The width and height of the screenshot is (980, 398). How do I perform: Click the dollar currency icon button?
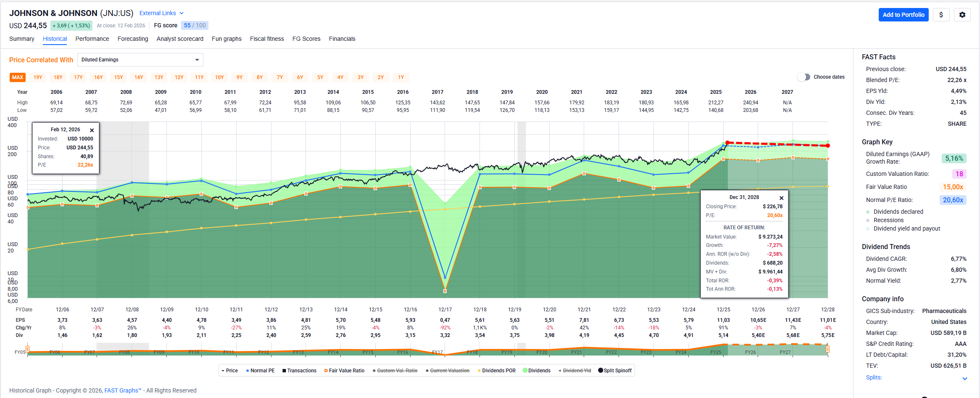tap(941, 15)
